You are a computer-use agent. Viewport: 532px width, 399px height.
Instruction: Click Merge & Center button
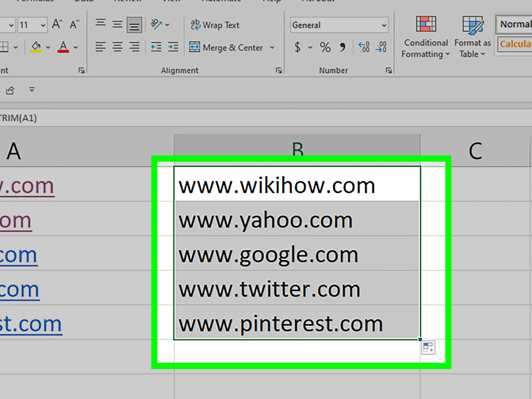226,47
